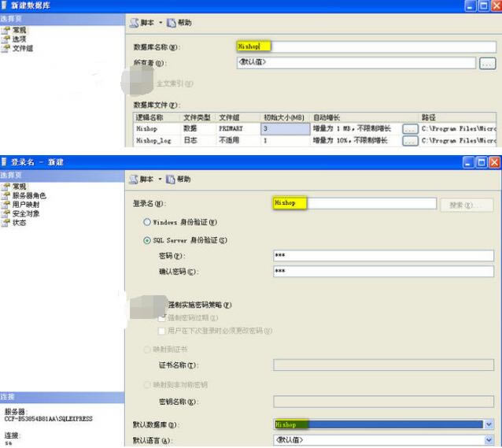
Task: Click the certificate name field
Action: [x=383, y=365]
